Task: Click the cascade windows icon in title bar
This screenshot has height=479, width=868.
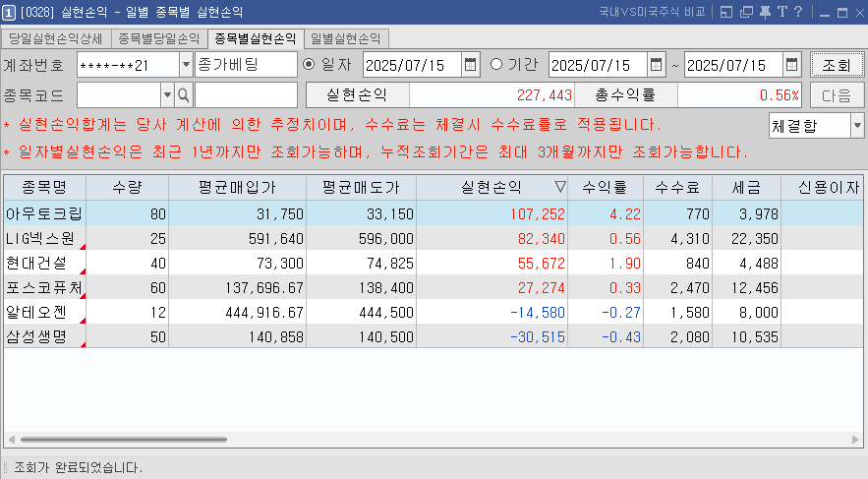Action: point(744,12)
